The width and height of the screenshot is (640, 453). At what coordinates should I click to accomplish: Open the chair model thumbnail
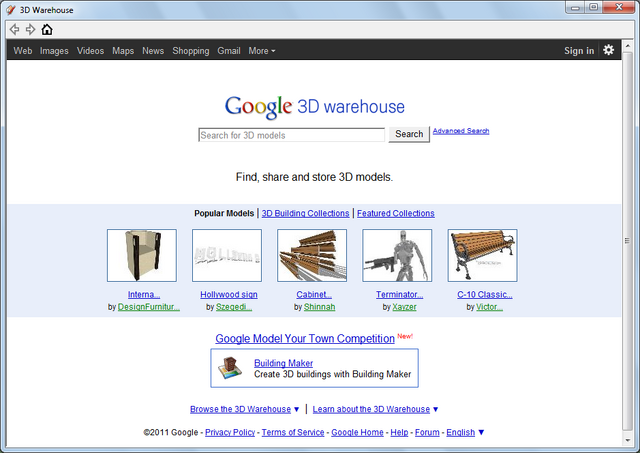(142, 255)
